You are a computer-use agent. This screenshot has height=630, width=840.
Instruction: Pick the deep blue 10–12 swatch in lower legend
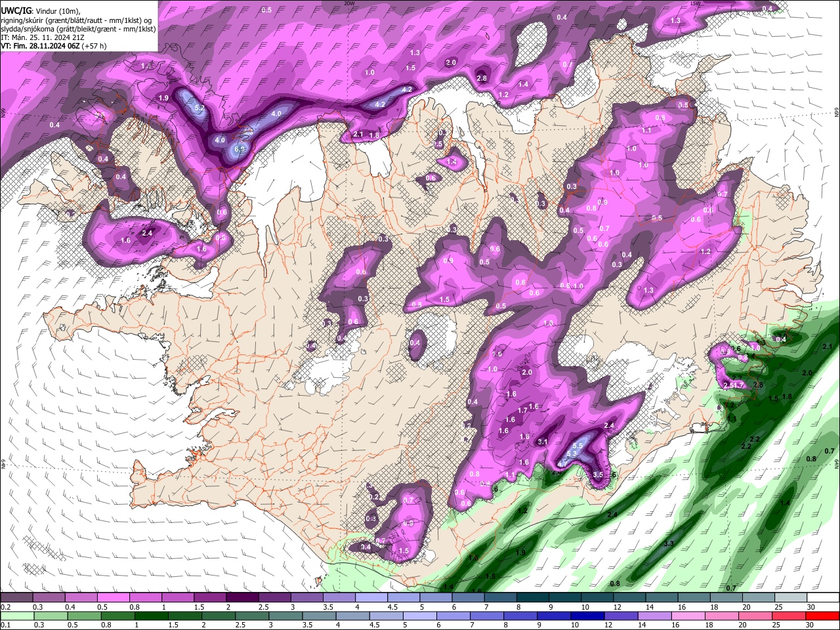587,616
